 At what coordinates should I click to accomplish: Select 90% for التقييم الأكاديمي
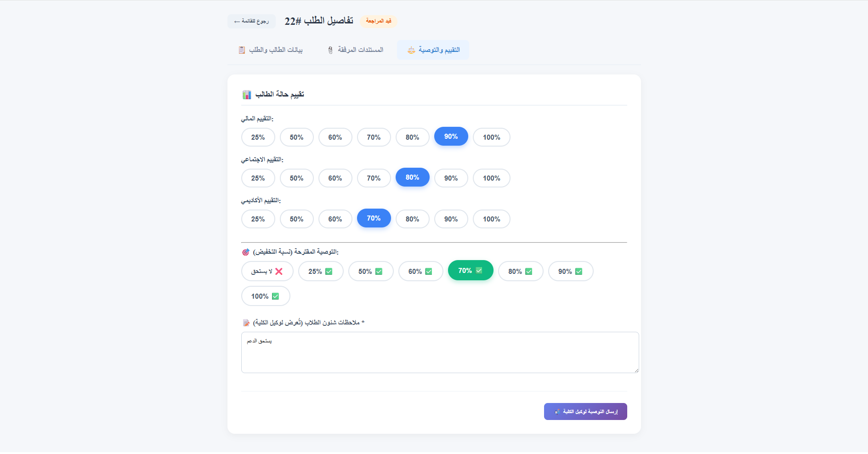[x=451, y=219]
